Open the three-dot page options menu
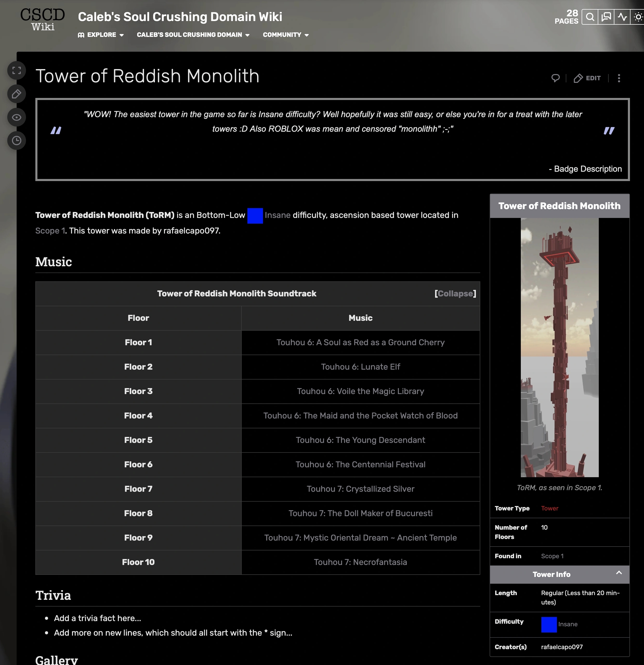The height and width of the screenshot is (665, 644). tap(619, 78)
